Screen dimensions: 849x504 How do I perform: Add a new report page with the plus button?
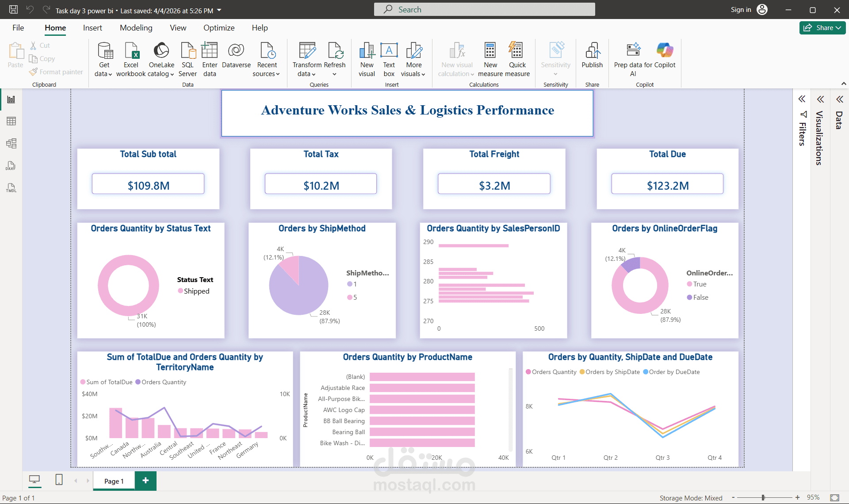tap(145, 481)
